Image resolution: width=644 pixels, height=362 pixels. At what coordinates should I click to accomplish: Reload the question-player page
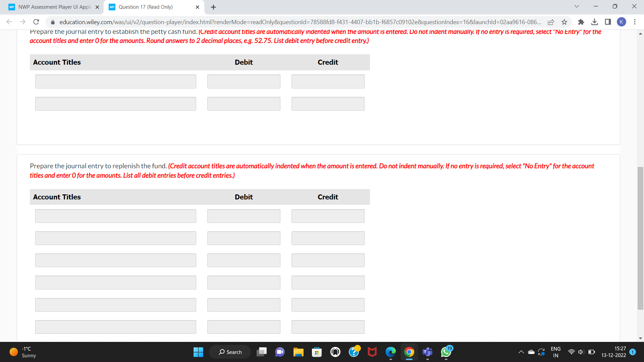pos(36,22)
